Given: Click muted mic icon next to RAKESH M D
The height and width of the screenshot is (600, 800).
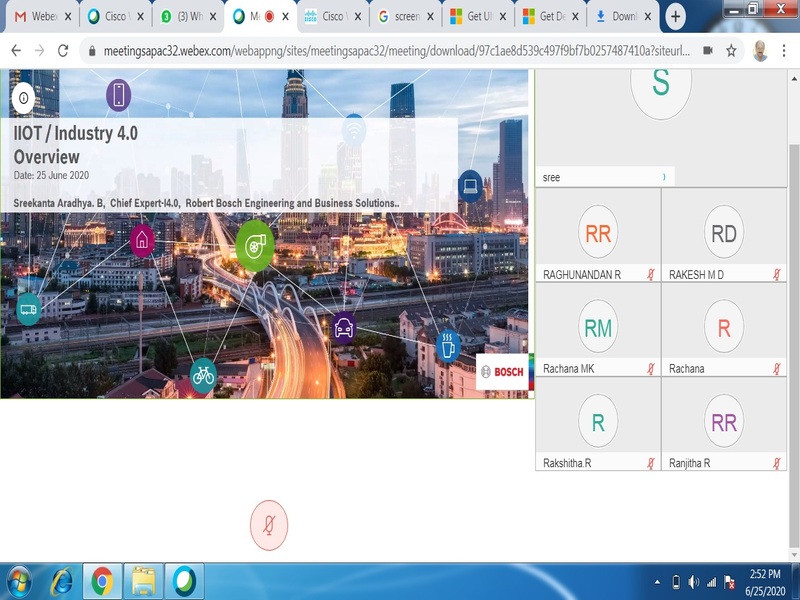Looking at the screenshot, I should [777, 274].
